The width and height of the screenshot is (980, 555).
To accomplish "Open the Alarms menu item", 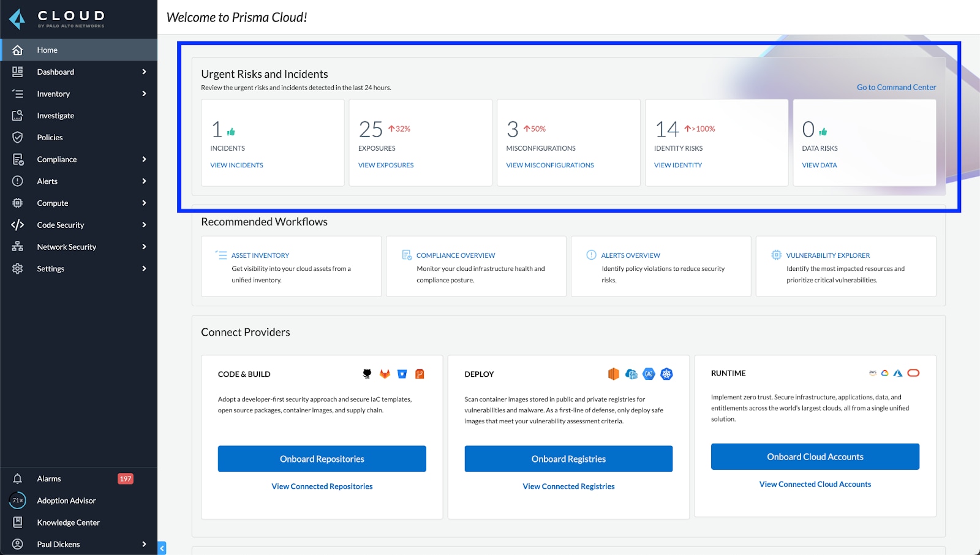I will point(78,478).
